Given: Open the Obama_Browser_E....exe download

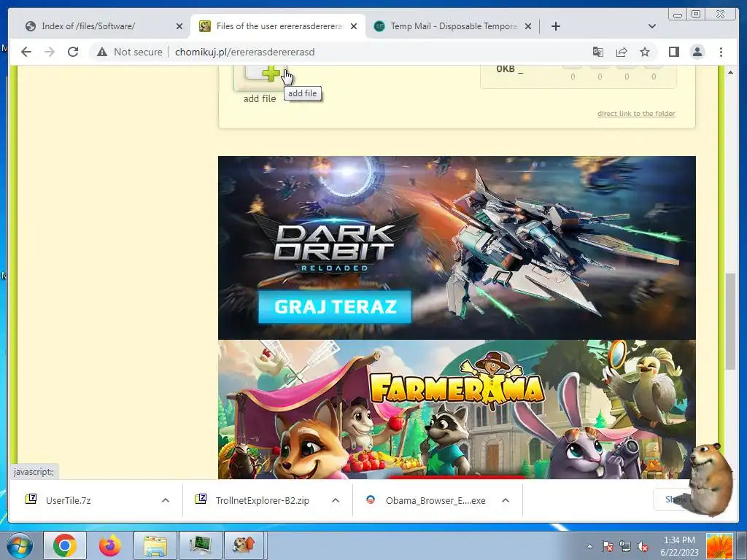Looking at the screenshot, I should 435,500.
